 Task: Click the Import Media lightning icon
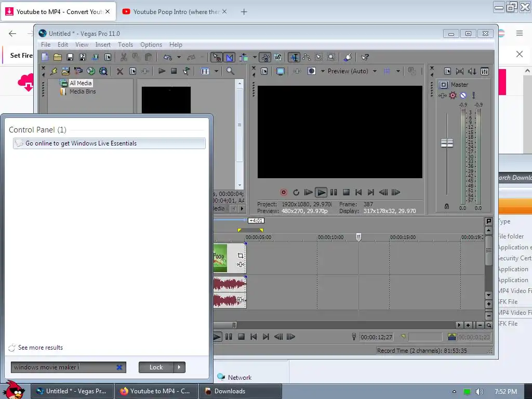tap(54, 71)
